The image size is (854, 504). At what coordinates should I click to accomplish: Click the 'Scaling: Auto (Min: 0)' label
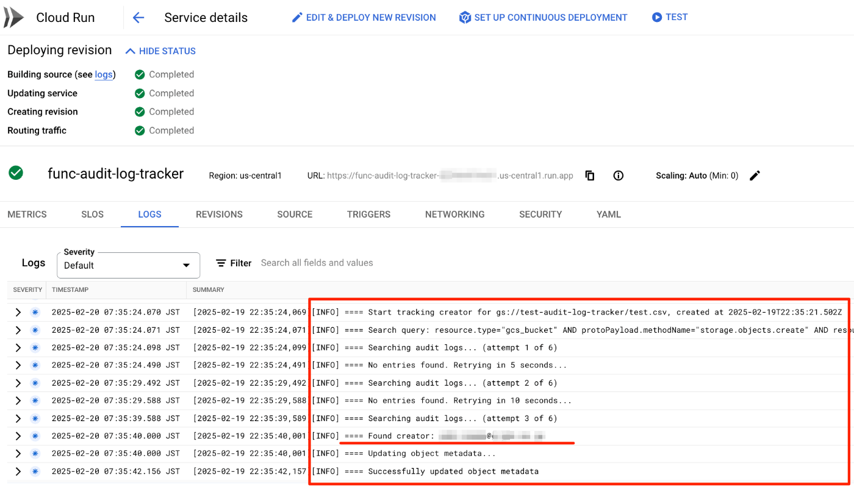(x=697, y=176)
